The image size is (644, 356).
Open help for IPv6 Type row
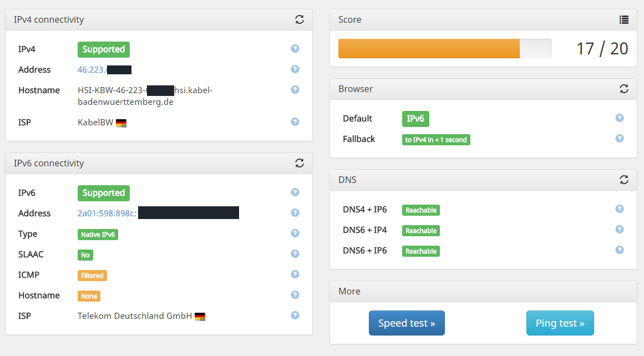coord(295,233)
